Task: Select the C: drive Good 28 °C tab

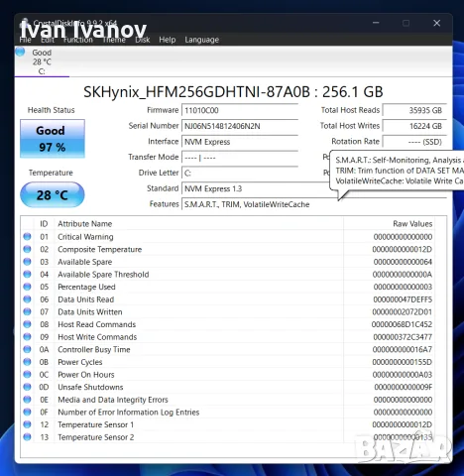Action: [x=42, y=61]
